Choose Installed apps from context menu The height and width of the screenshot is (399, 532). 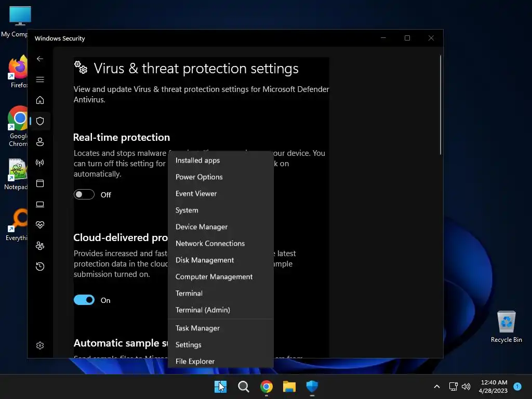[220, 160]
